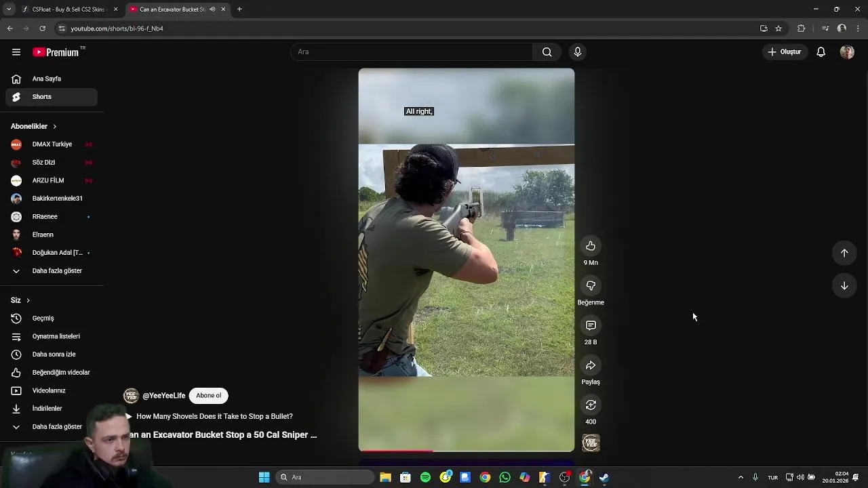Open Spotify from taskbar
Screen dimensions: 868x488
pos(425,477)
